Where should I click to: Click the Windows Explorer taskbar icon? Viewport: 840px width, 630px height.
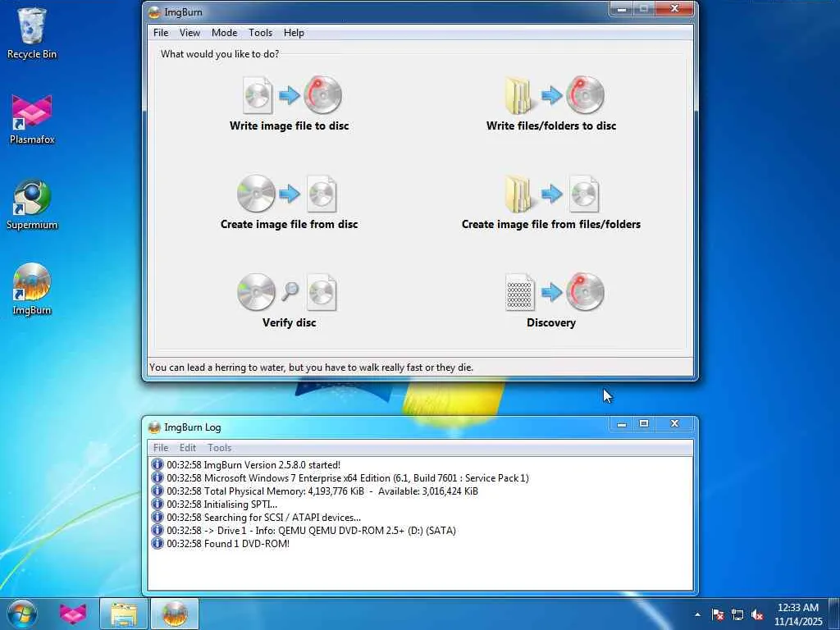click(x=124, y=614)
